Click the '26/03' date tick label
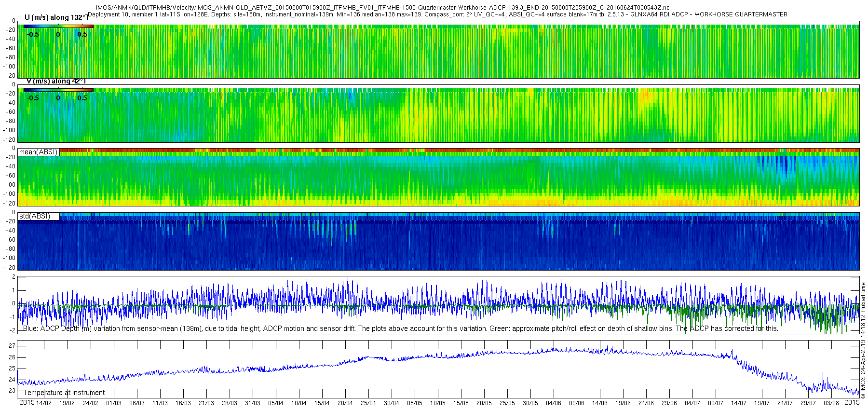868x410 pixels. pos(230,403)
